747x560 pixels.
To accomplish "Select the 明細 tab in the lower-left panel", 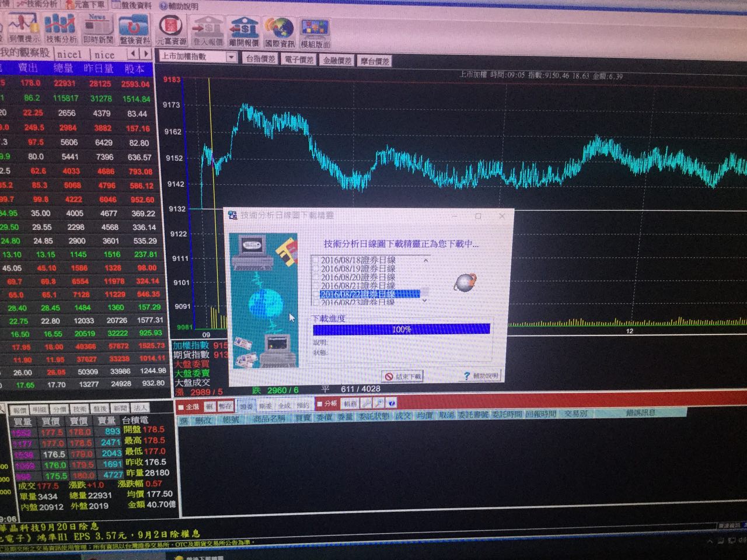I will (40, 409).
